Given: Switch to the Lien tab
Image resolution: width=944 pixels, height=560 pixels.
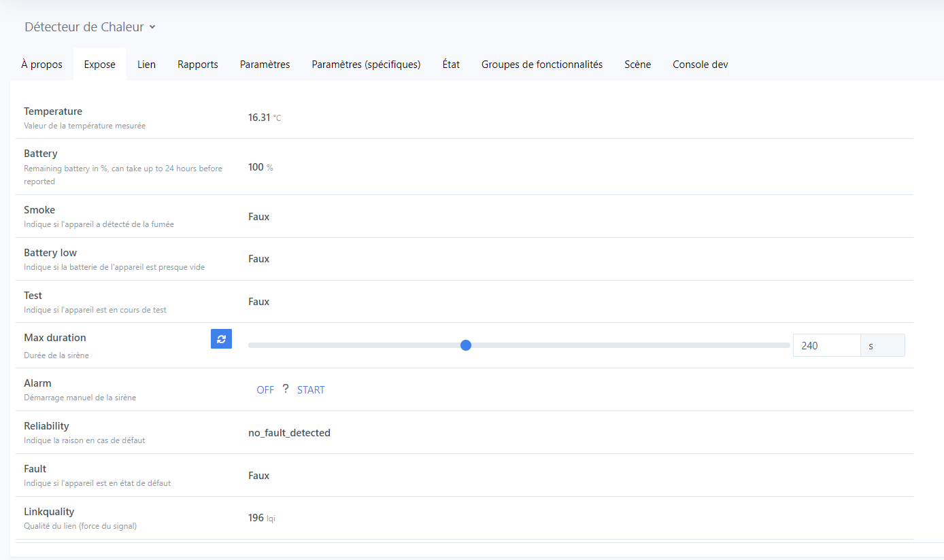Looking at the screenshot, I should [x=146, y=65].
